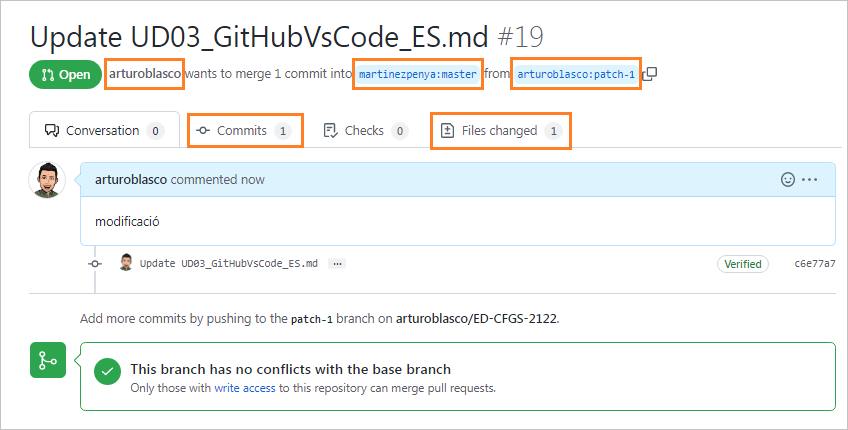The width and height of the screenshot is (848, 430).
Task: Click the green Open status badge
Action: tap(65, 74)
